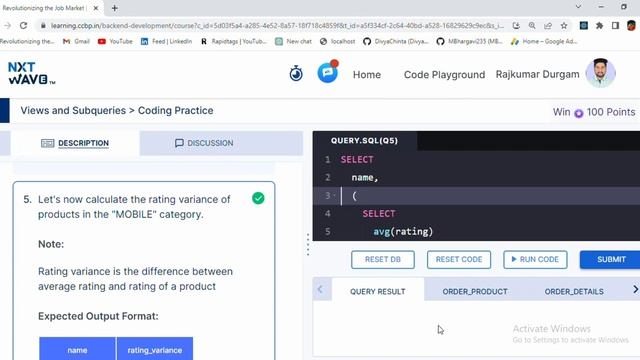
Task: Click the tab search dropdown chevron
Action: click(578, 7)
